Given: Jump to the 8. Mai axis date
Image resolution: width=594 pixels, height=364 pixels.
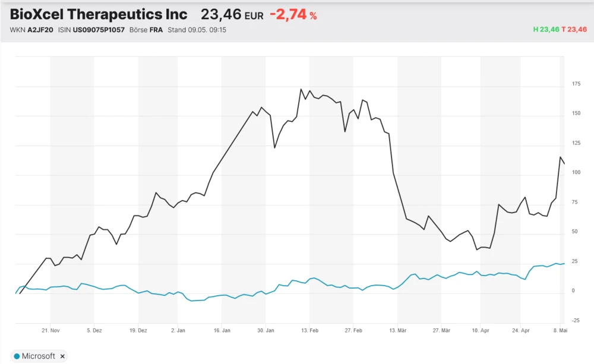Looking at the screenshot, I should 560,330.
